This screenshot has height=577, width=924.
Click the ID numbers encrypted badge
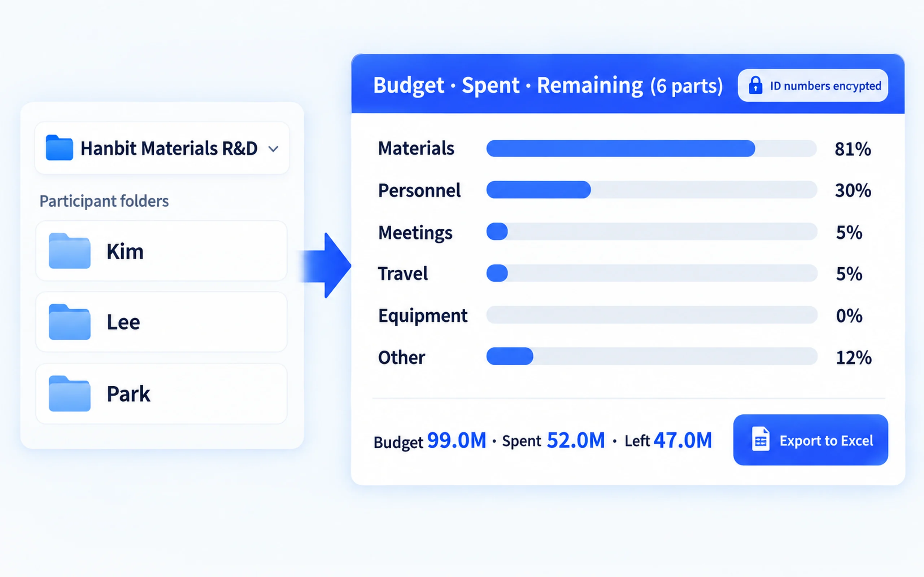(x=812, y=85)
